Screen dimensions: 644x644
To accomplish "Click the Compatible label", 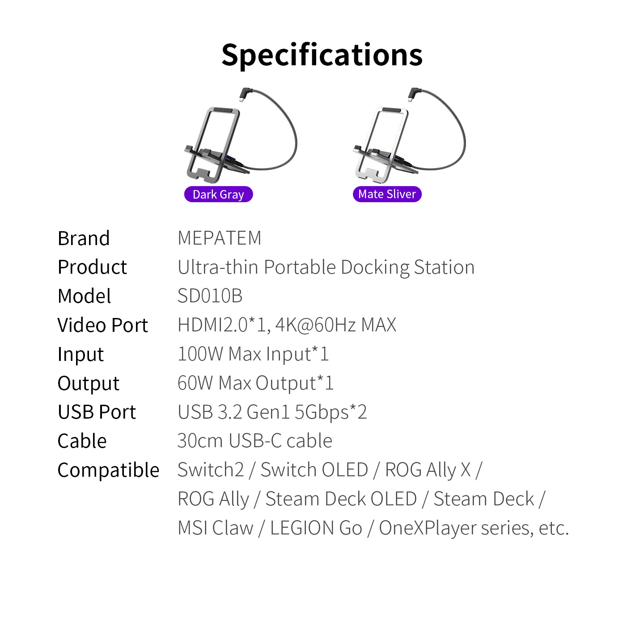I will click(x=108, y=470).
